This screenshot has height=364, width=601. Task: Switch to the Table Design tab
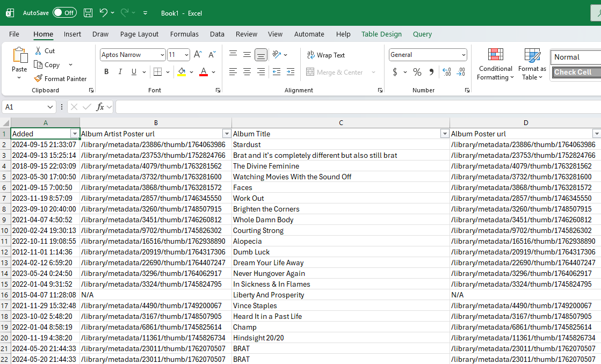pyautogui.click(x=381, y=34)
